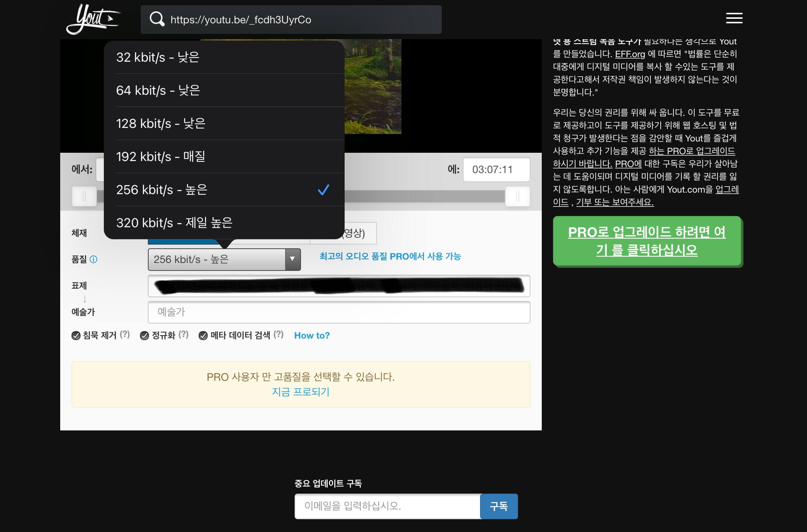Toggle the 메타 데이터 검색 checkbox
Image resolution: width=807 pixels, height=532 pixels.
[203, 336]
